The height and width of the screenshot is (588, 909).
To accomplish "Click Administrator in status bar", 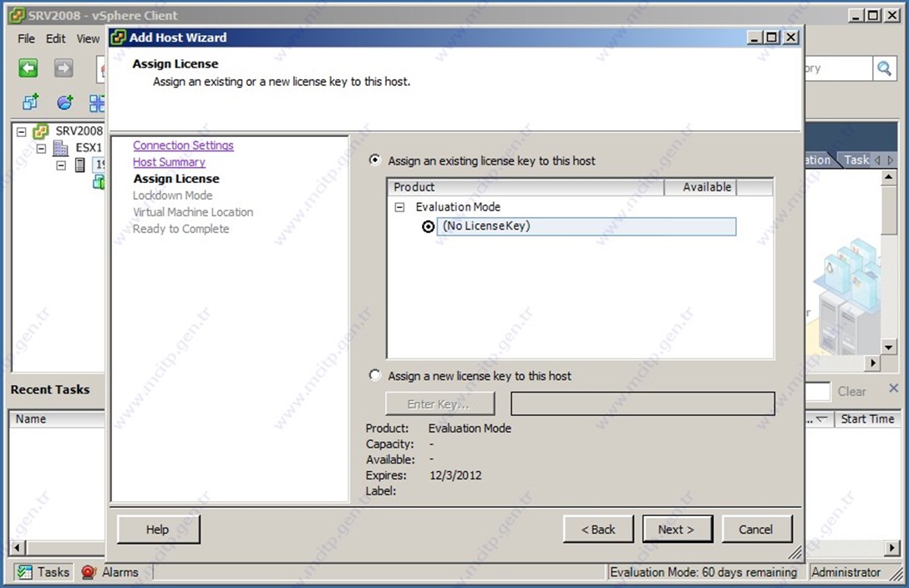I will pyautogui.click(x=846, y=572).
